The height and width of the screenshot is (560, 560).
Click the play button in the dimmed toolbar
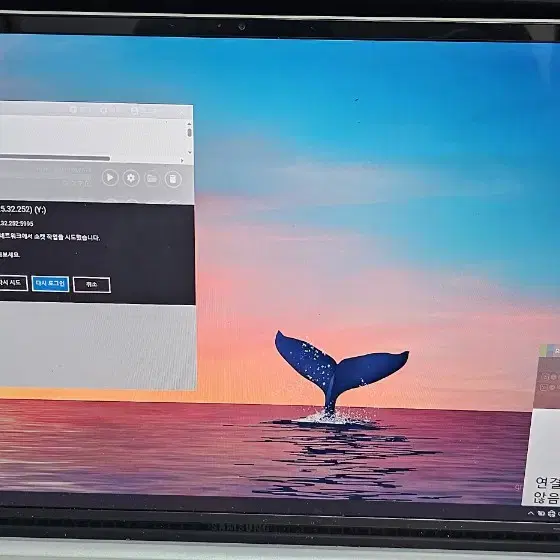[110, 178]
